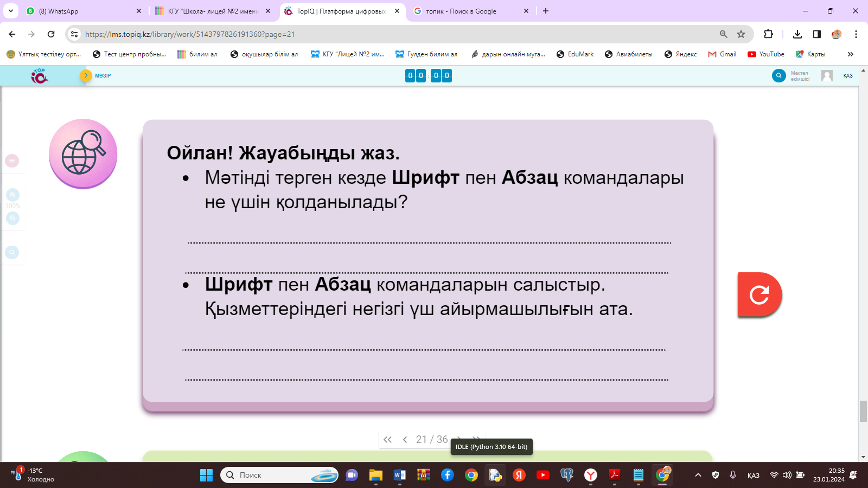Go to the previous lesson page

coord(405,440)
